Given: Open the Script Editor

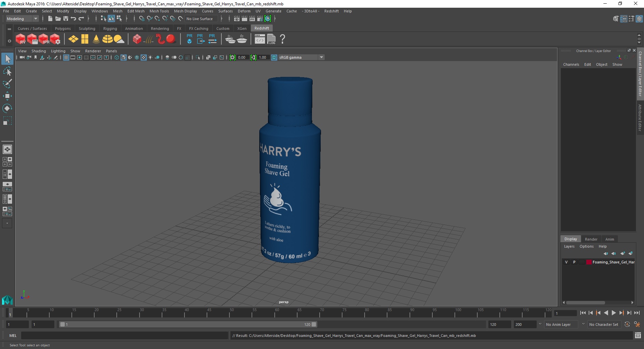Looking at the screenshot, I should (638, 335).
